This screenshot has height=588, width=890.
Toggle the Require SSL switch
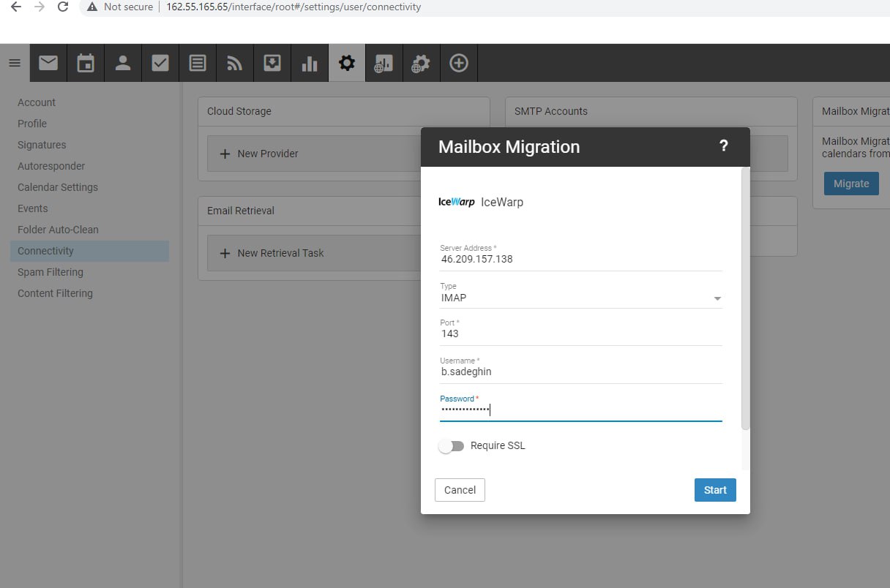452,446
